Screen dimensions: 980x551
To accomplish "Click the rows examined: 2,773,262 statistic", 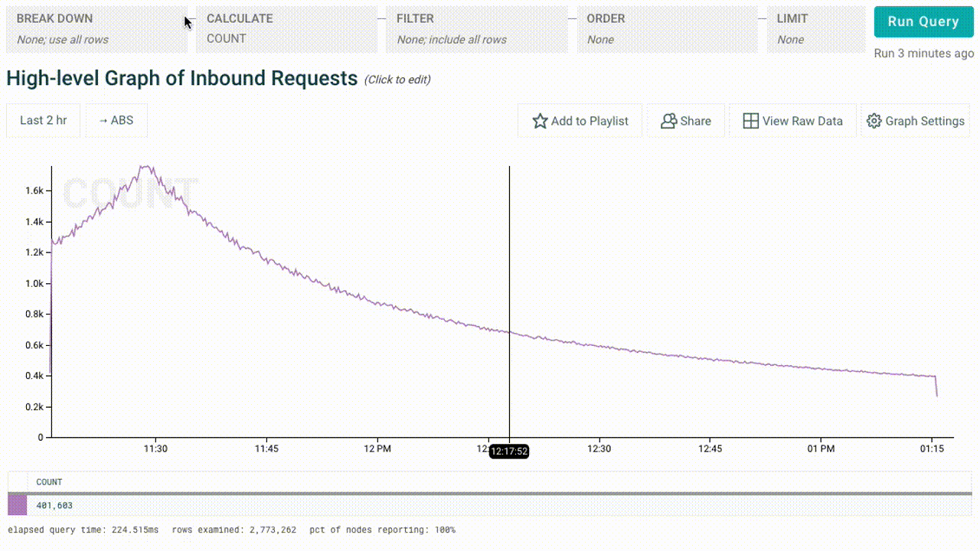I will 234,530.
